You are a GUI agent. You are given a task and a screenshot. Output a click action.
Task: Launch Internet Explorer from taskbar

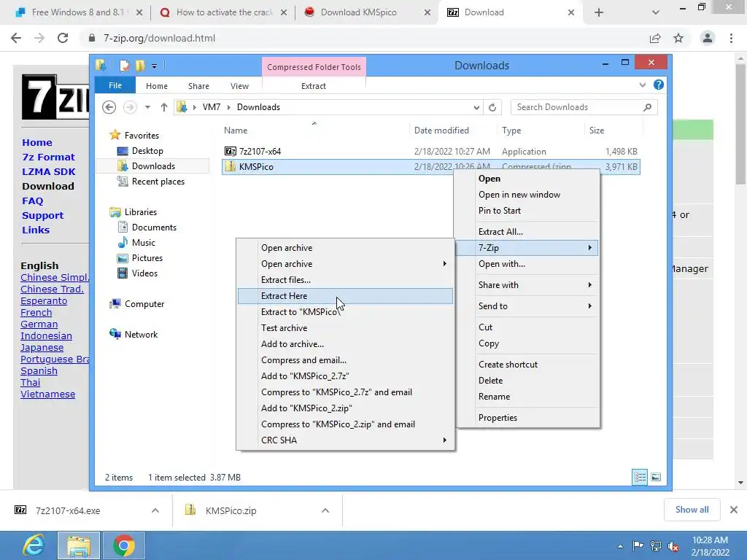tap(34, 545)
